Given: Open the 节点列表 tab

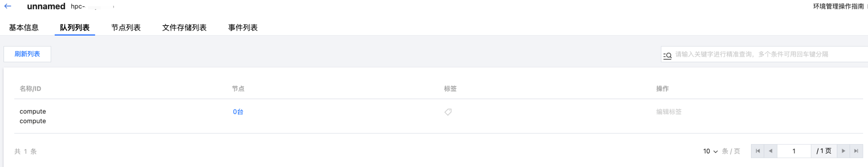Looking at the screenshot, I should (126, 28).
